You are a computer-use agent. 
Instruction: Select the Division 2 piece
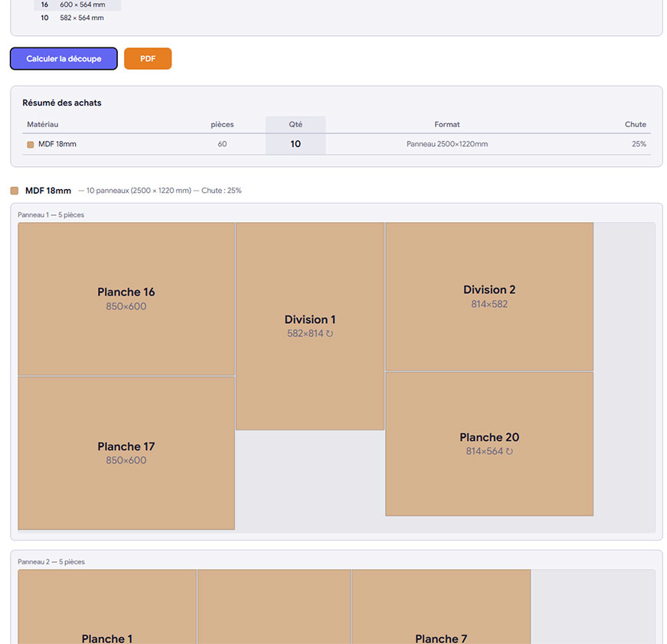[x=489, y=296]
